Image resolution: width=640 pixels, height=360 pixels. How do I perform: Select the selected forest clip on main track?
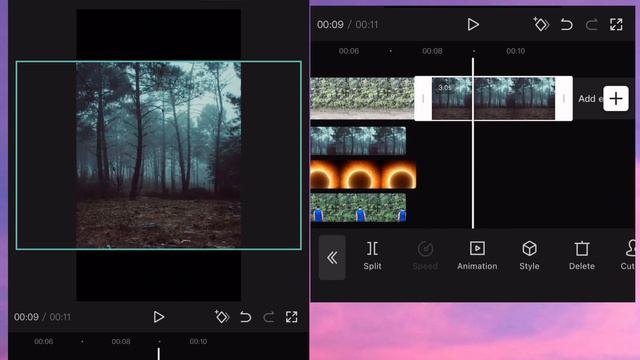click(493, 98)
